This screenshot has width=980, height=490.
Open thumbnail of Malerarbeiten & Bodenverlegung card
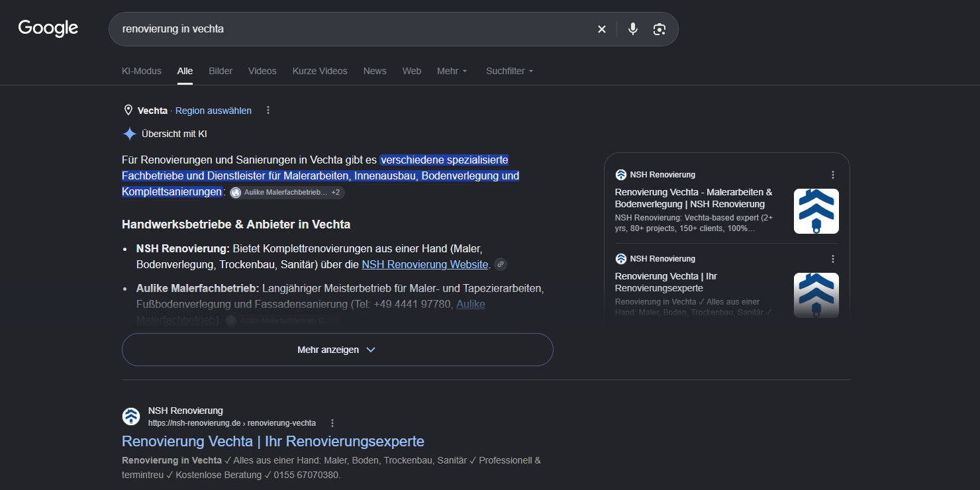pyautogui.click(x=816, y=211)
